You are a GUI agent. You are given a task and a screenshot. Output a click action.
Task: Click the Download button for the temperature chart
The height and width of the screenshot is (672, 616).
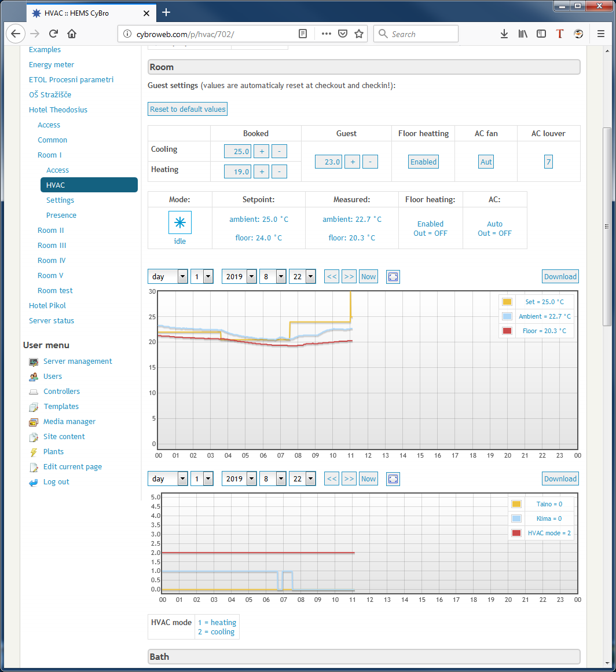pyautogui.click(x=560, y=277)
